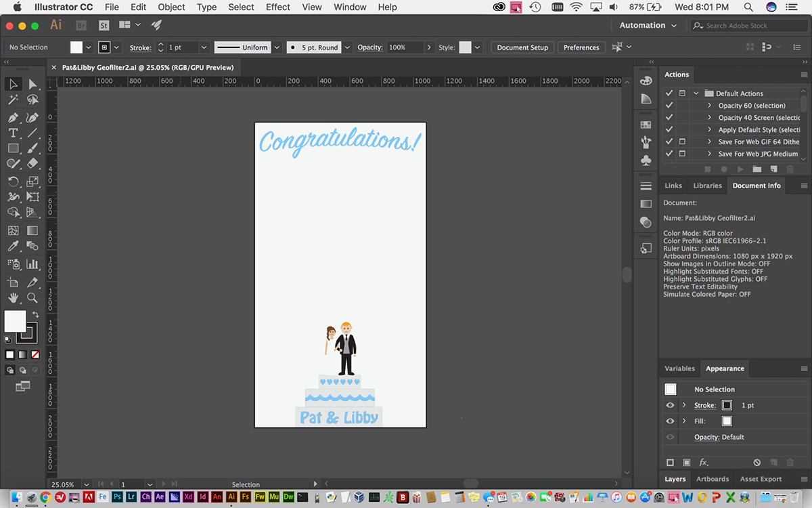Select the Selection tool arrow
812x508 pixels.
[x=13, y=84]
